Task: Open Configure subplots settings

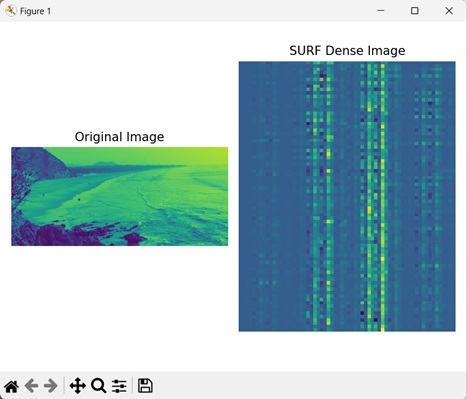Action: (x=119, y=386)
